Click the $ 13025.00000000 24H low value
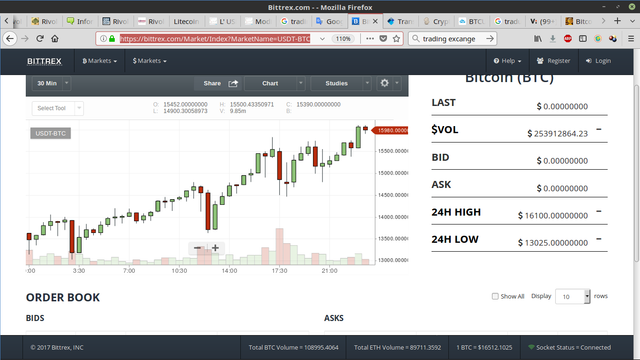 [553, 243]
